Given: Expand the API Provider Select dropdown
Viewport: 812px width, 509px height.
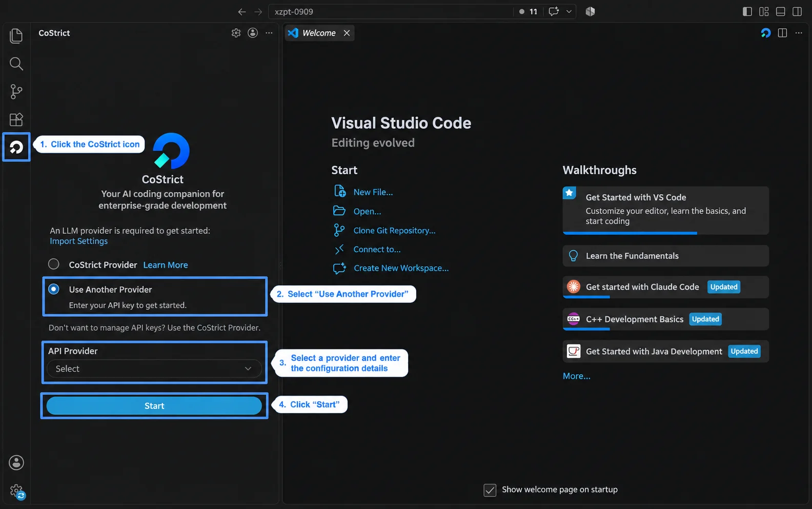Looking at the screenshot, I should pos(154,369).
